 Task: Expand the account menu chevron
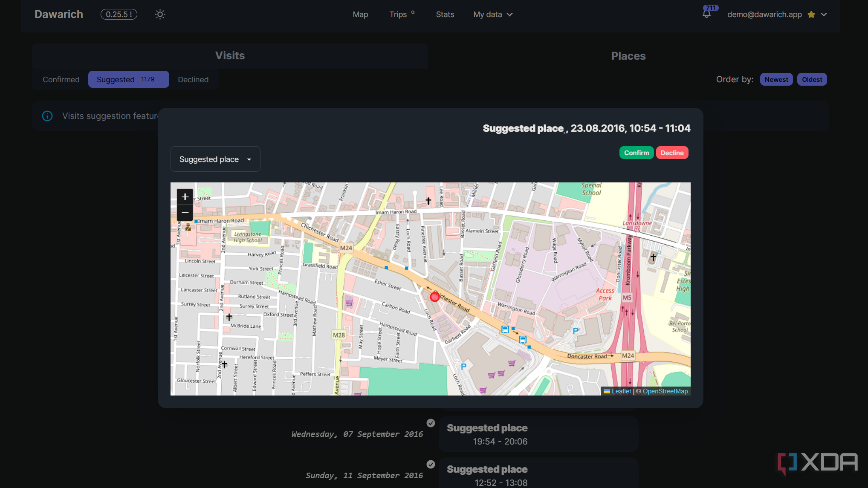click(x=824, y=14)
